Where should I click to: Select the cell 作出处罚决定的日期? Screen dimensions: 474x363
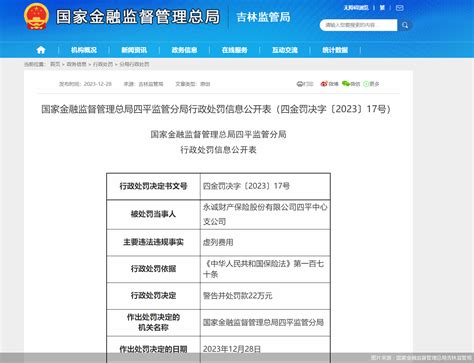(153, 349)
